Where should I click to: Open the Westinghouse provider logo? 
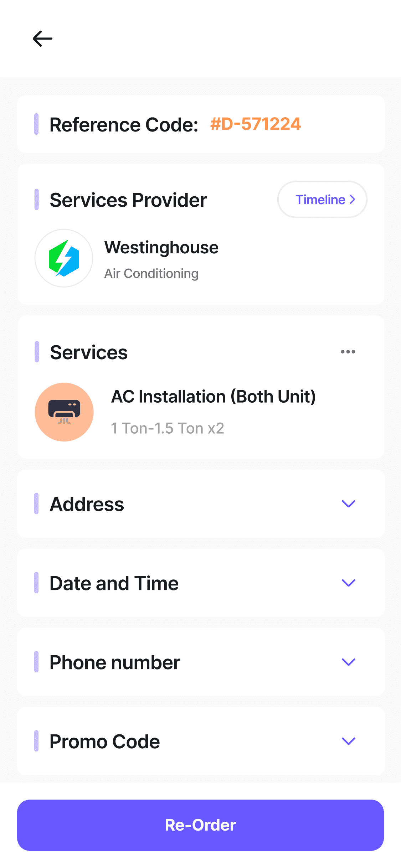point(64,258)
